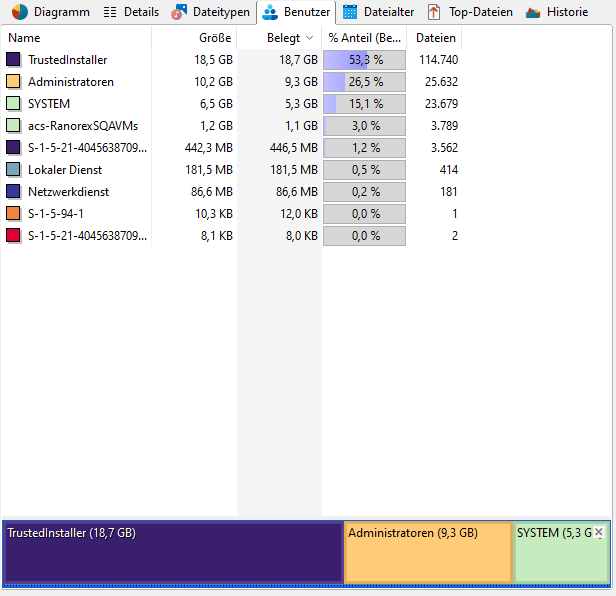Screen dimensions: 616x596
Task: Click the Dateialter calendar icon
Action: pos(350,12)
